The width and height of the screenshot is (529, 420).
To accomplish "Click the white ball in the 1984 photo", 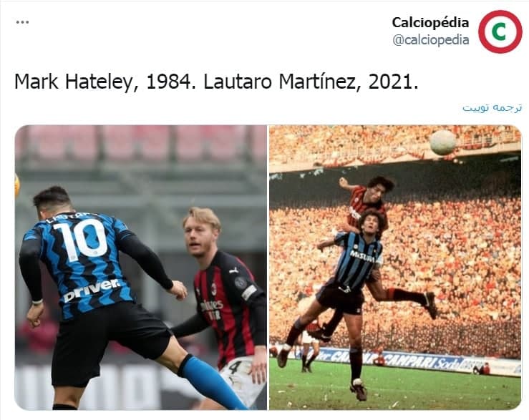I will [442, 142].
